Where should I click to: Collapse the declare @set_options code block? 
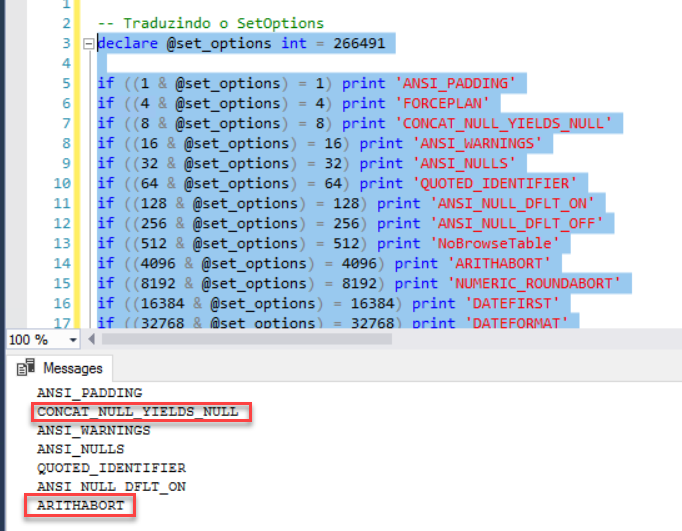click(x=89, y=44)
